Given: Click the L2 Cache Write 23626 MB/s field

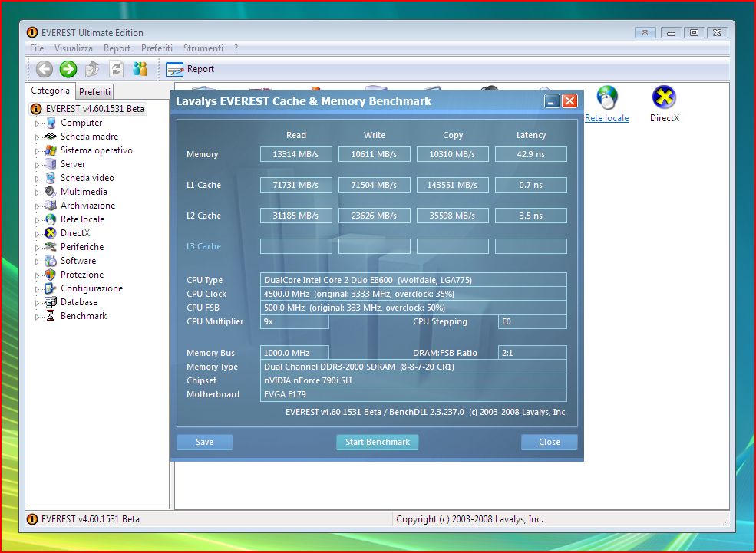Looking at the screenshot, I should point(374,216).
